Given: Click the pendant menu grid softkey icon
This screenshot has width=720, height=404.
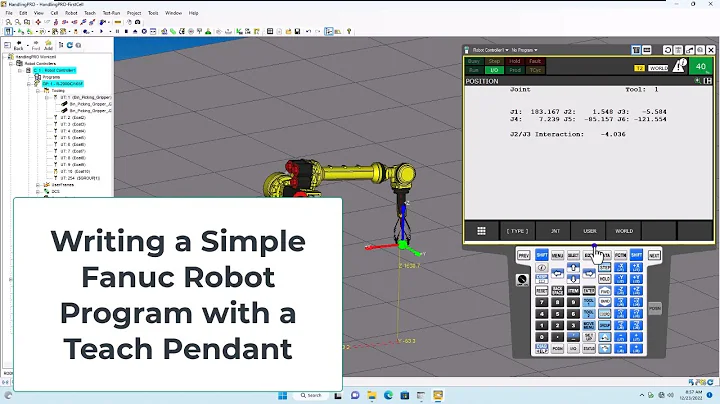Looking at the screenshot, I should [481, 231].
